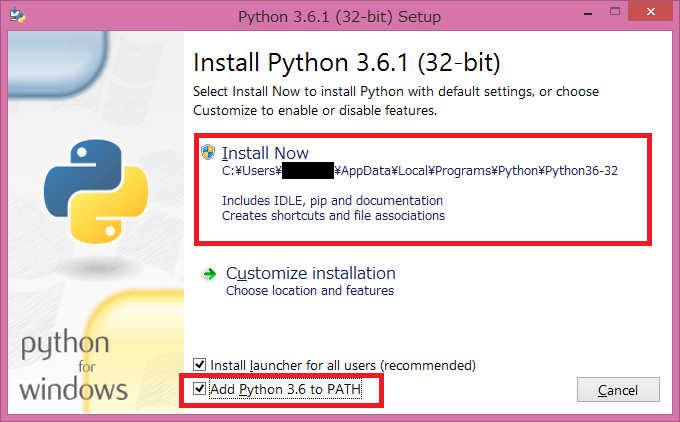The image size is (680, 422).
Task: Close the Python Setup window
Action: pyautogui.click(x=651, y=12)
